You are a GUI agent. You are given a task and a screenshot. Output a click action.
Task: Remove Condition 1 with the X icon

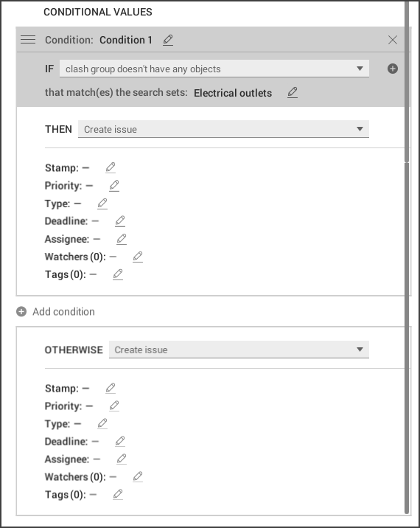click(x=393, y=40)
